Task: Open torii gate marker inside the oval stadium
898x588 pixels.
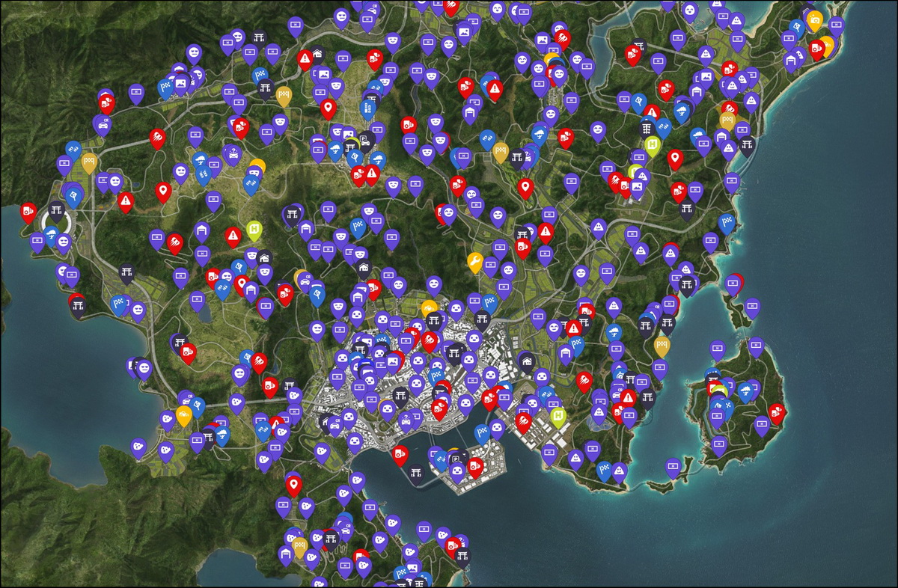Action: pyautogui.click(x=55, y=209)
